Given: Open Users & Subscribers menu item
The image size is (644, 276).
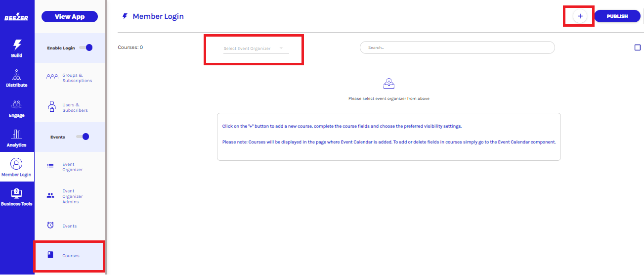Looking at the screenshot, I should tap(70, 107).
